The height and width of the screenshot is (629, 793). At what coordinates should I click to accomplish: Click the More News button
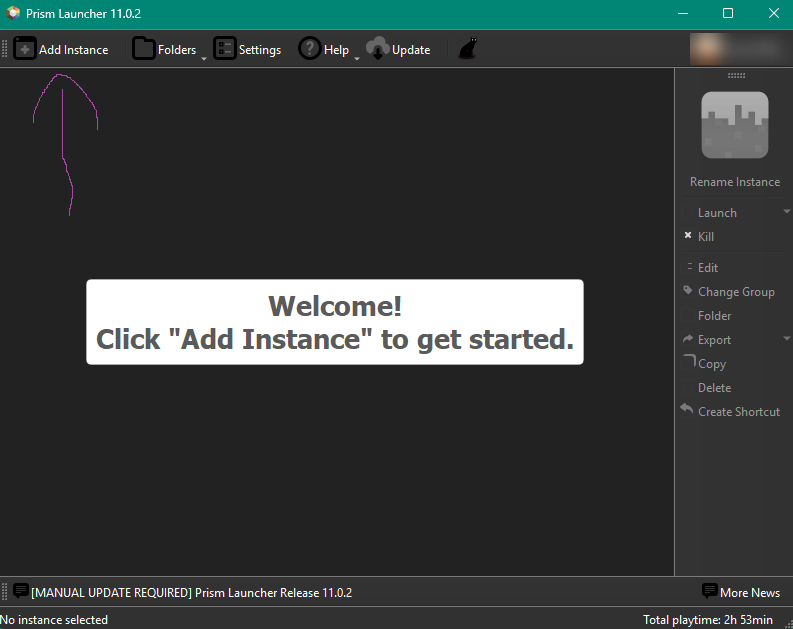[x=741, y=592]
